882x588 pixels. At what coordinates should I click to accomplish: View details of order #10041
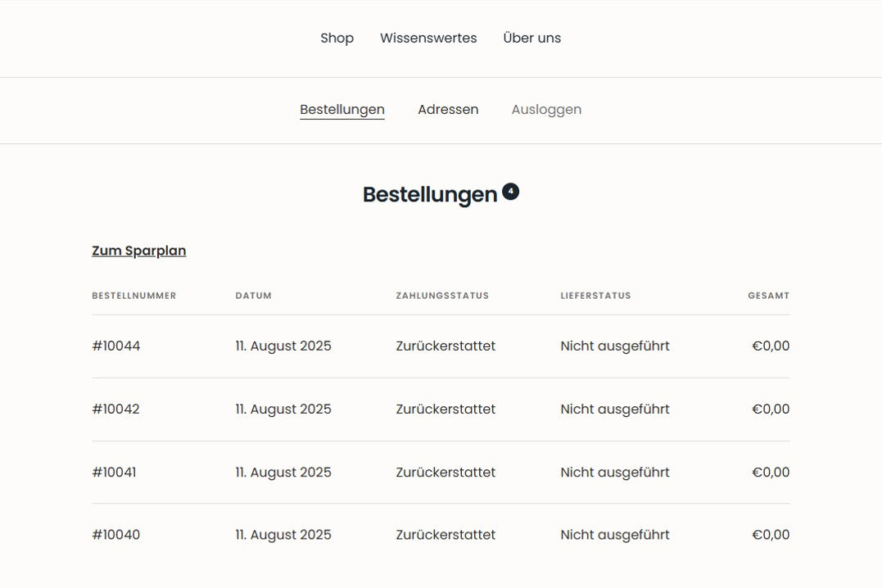115,472
